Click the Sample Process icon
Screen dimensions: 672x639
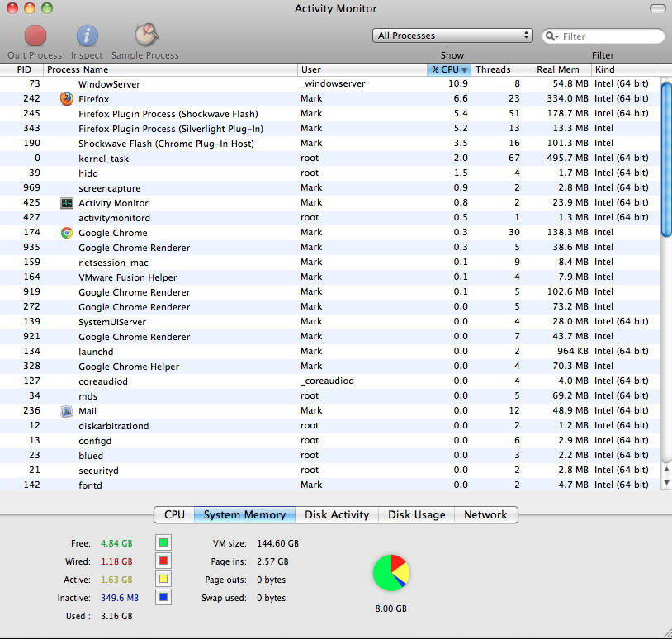pyautogui.click(x=146, y=35)
